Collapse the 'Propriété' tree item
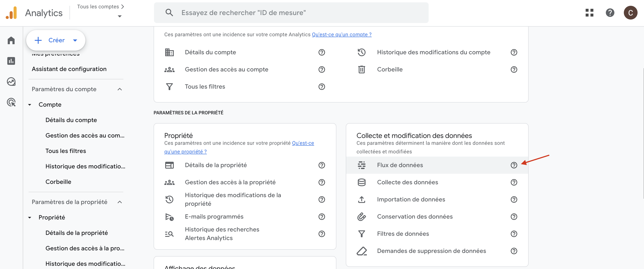644x269 pixels. coord(30,217)
